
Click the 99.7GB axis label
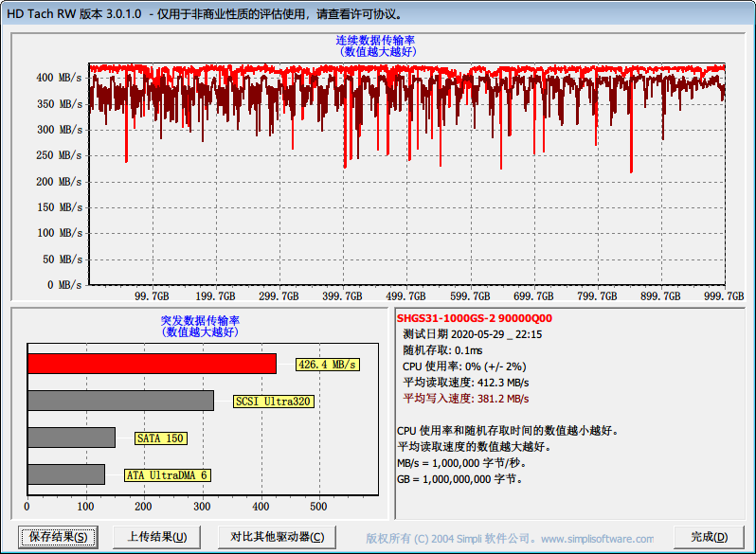pos(152,296)
